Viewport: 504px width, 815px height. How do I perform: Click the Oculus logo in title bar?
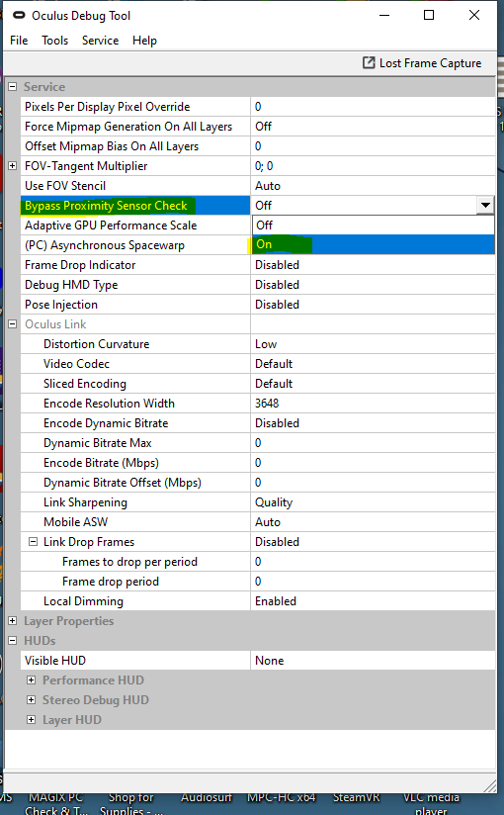19,16
